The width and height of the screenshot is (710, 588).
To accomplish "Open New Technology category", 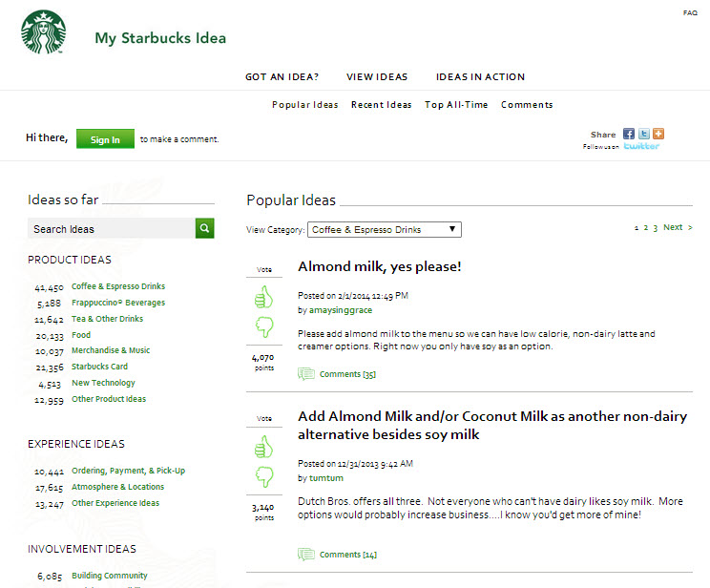I will 103,383.
